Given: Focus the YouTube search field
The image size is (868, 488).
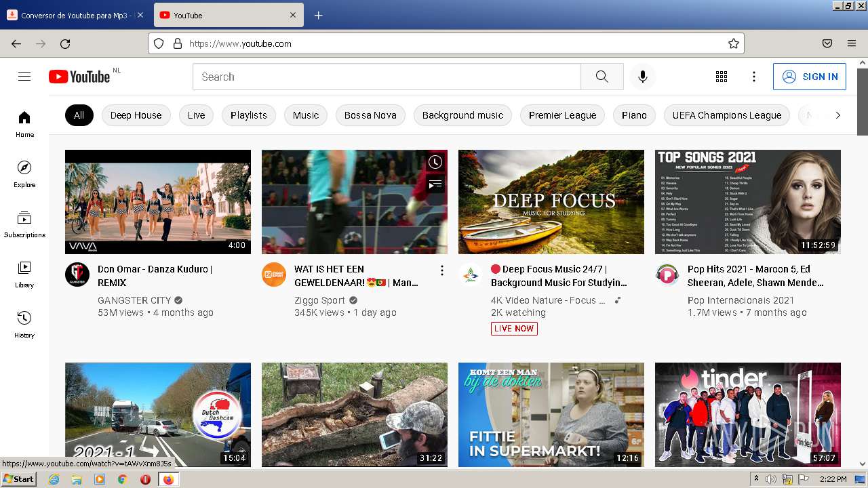Looking at the screenshot, I should pos(387,77).
